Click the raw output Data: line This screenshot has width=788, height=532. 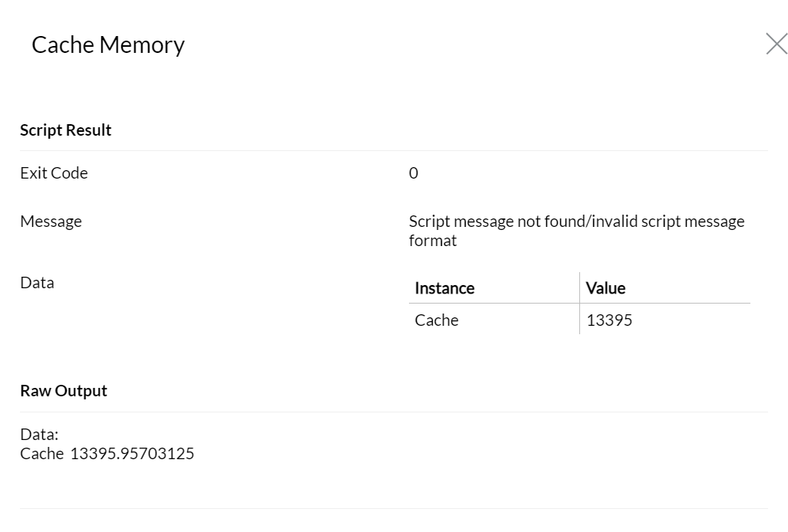click(x=39, y=435)
